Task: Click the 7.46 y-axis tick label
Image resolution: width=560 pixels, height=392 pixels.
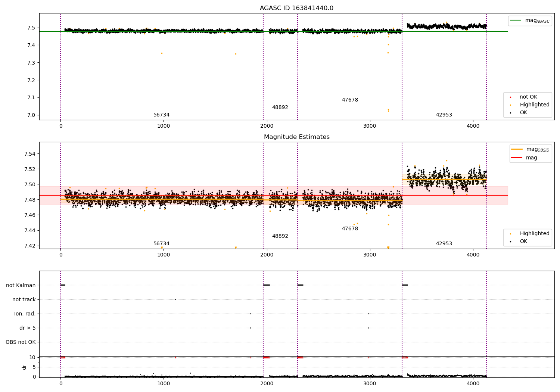Action: point(30,215)
